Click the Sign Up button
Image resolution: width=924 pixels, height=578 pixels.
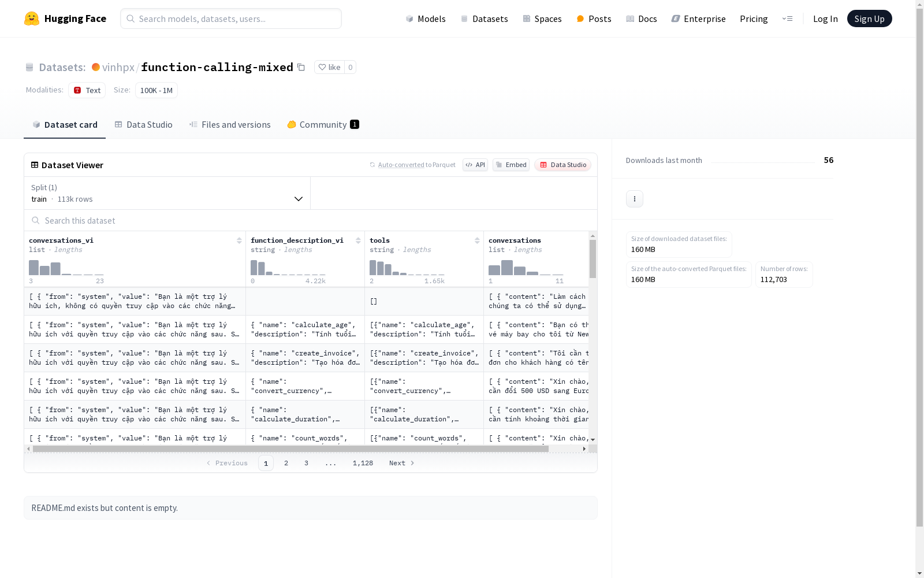[x=869, y=18]
